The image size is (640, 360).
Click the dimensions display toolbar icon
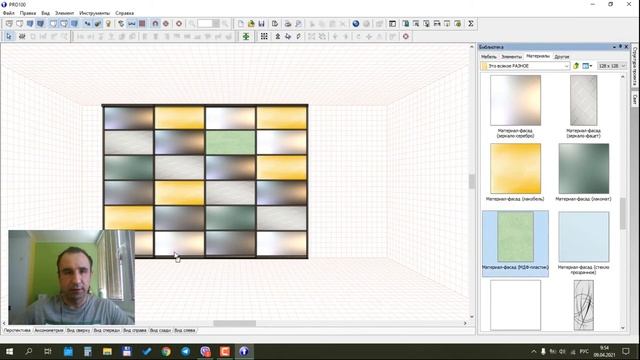pos(131,24)
